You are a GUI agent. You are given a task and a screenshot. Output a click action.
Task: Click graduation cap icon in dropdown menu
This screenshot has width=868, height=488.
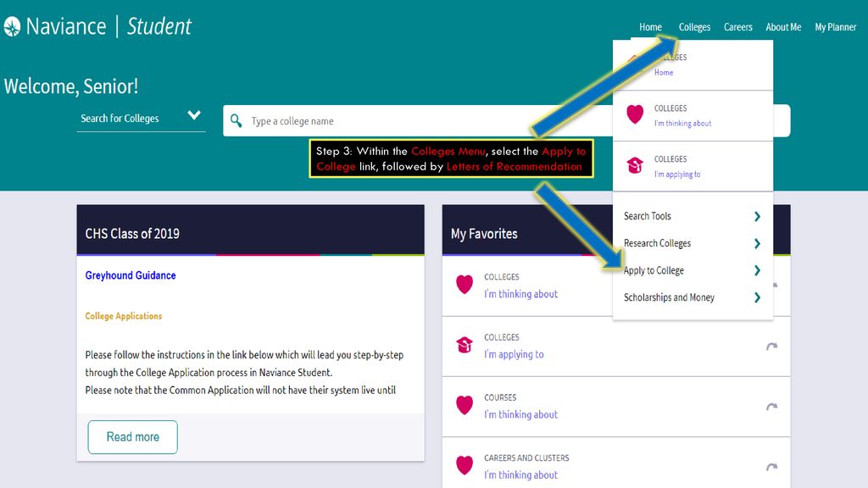[x=635, y=165]
